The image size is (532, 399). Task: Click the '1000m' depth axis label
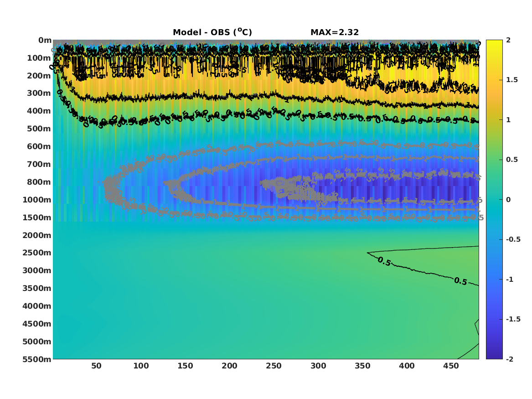[x=37, y=200]
